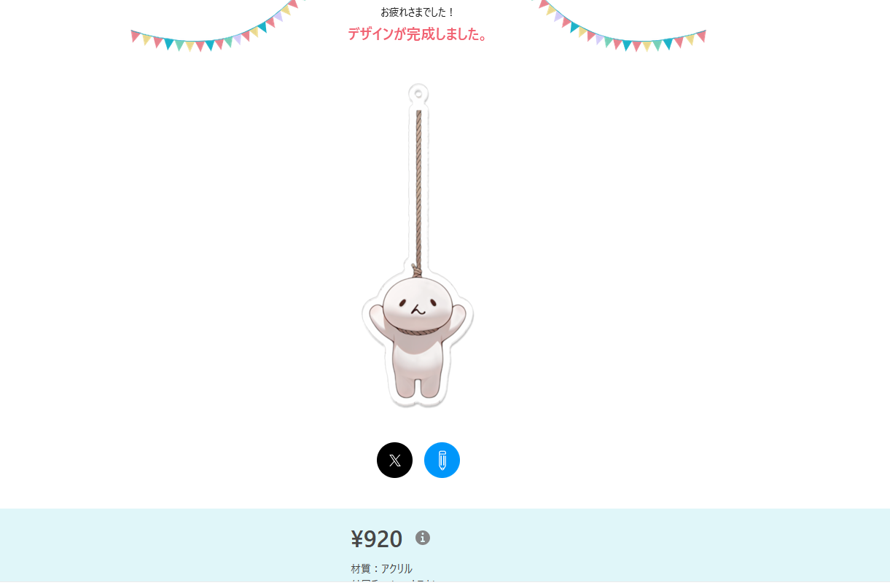Select the デザインが完成しました。 heading
890x588 pixels.
[x=418, y=34]
